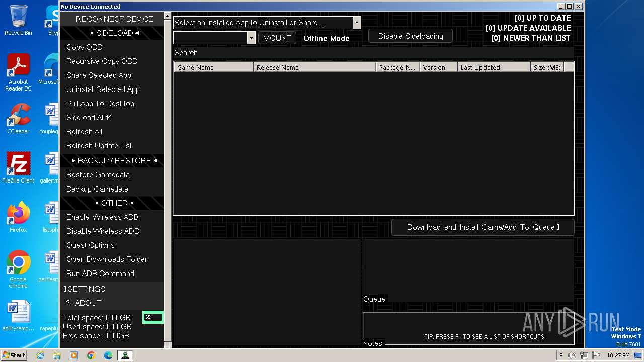Open Firefox desktop shortcut
Viewport: 644px width, 362px height.
[18, 217]
